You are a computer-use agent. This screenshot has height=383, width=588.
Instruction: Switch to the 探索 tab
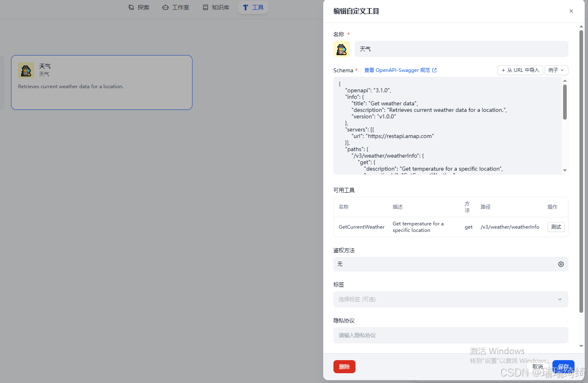tap(139, 7)
